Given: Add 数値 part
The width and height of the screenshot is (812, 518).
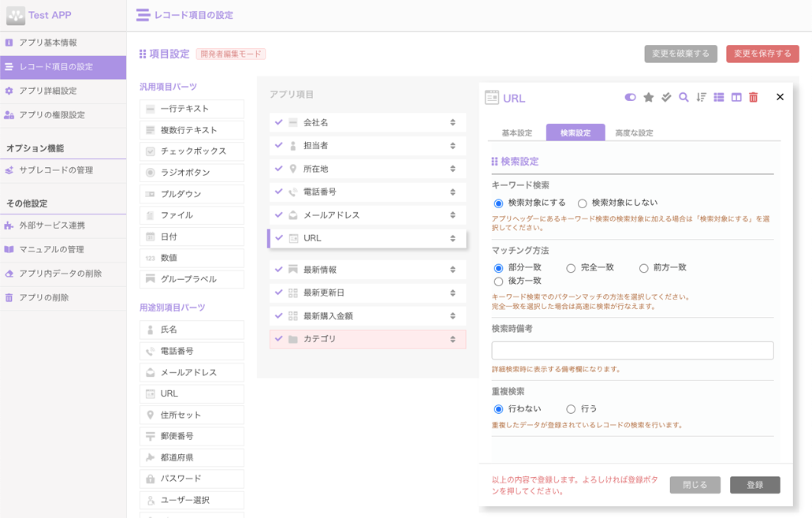Looking at the screenshot, I should [x=192, y=258].
